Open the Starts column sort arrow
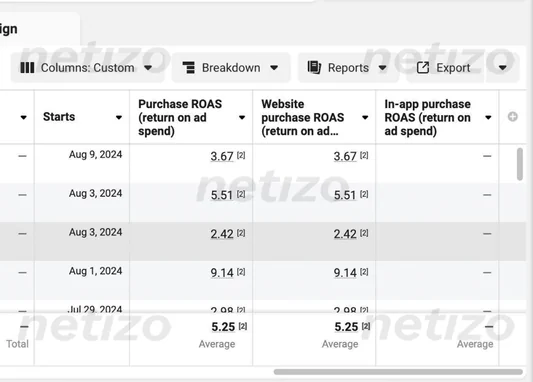 tap(119, 118)
